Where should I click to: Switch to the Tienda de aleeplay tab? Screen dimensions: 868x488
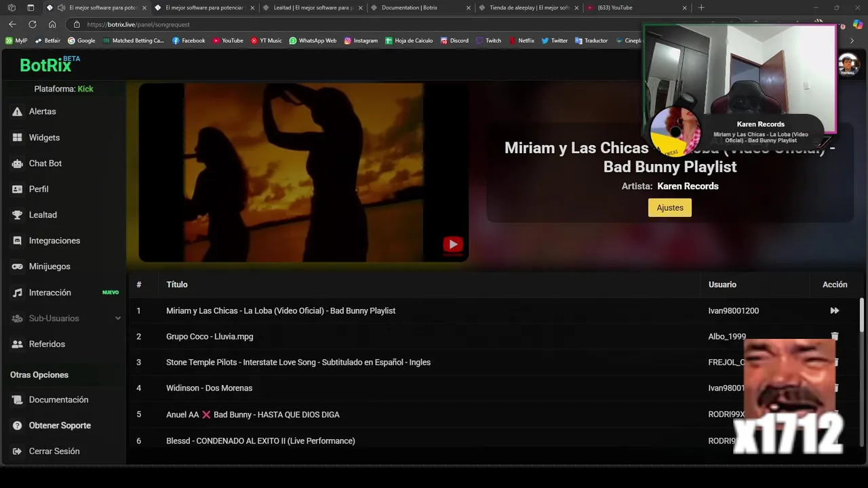click(529, 7)
